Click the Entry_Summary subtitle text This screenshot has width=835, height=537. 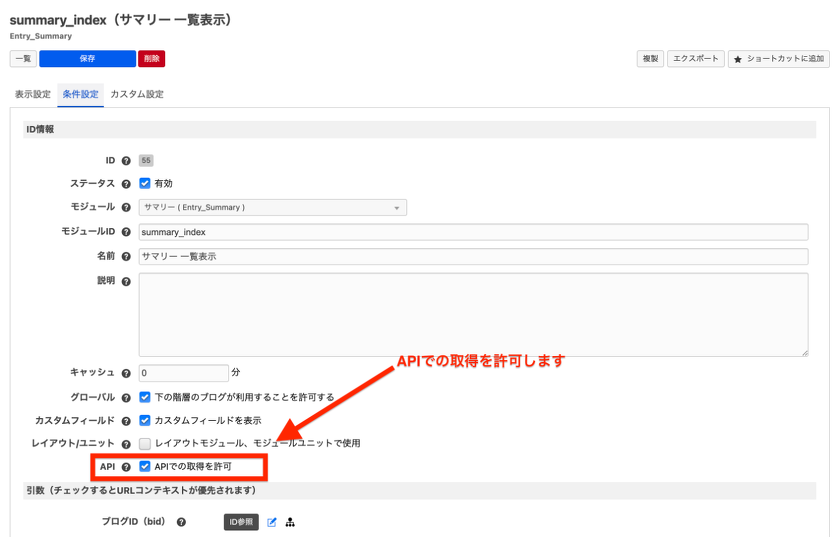[x=40, y=36]
